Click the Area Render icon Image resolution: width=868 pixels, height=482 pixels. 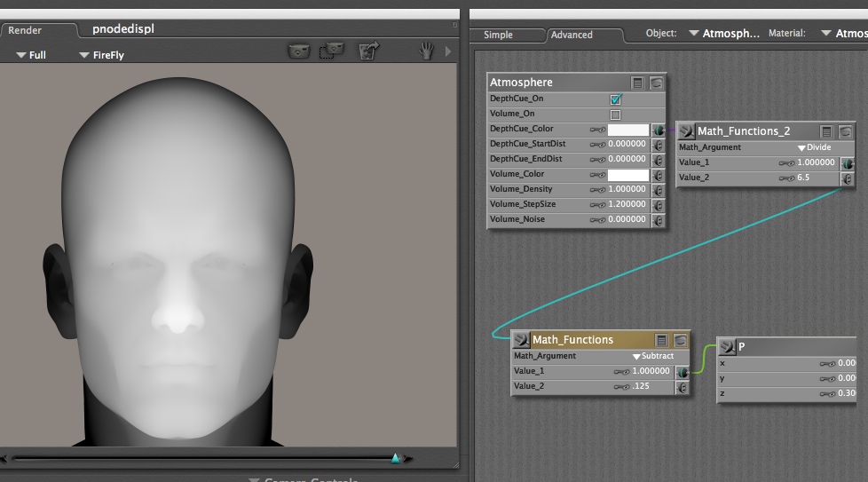point(332,51)
